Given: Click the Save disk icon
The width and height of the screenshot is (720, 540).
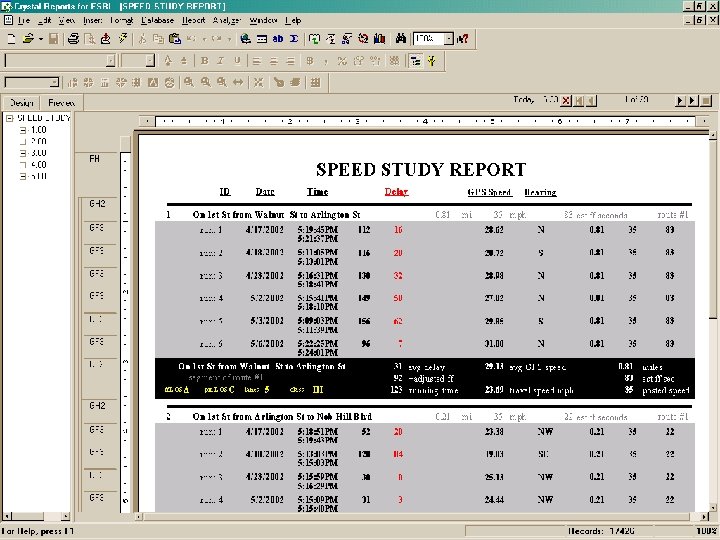Looking at the screenshot, I should click(54, 39).
